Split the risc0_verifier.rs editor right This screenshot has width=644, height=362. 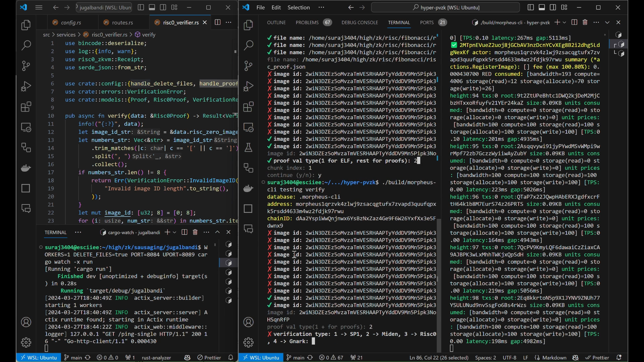[x=218, y=22]
